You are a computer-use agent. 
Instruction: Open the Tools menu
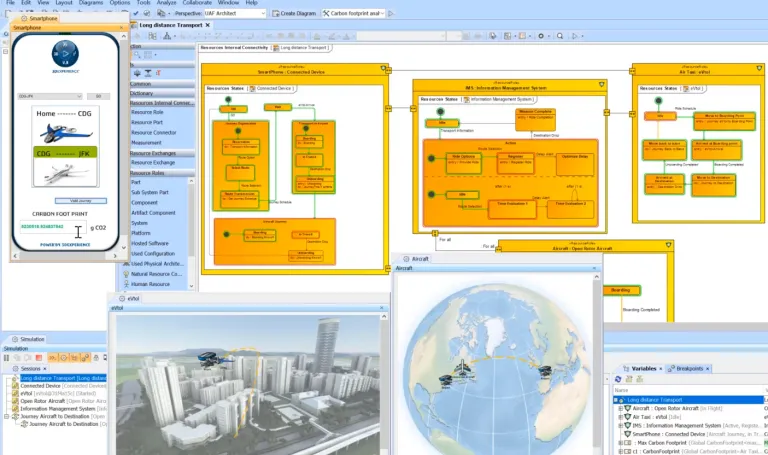tap(144, 3)
